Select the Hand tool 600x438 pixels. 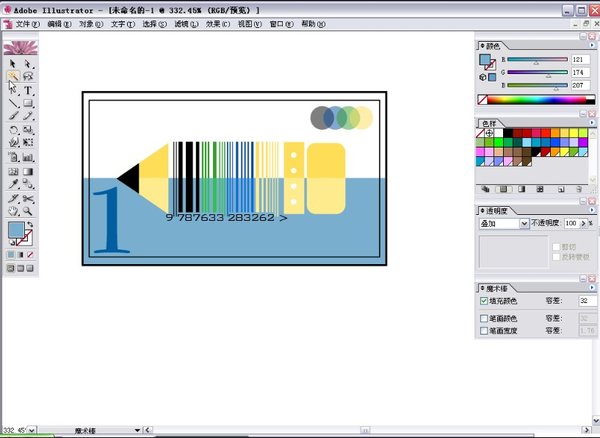(13, 211)
